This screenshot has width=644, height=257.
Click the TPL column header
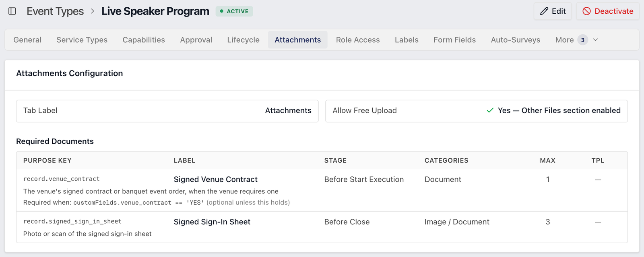click(x=598, y=160)
